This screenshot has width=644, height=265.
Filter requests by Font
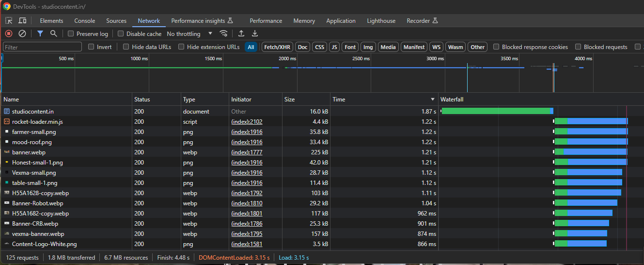pyautogui.click(x=350, y=47)
